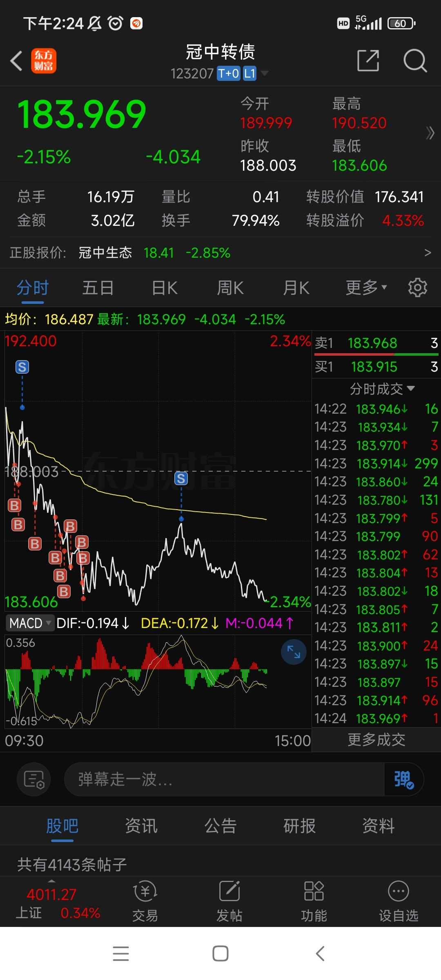Tap the Android home button

pos(220,954)
